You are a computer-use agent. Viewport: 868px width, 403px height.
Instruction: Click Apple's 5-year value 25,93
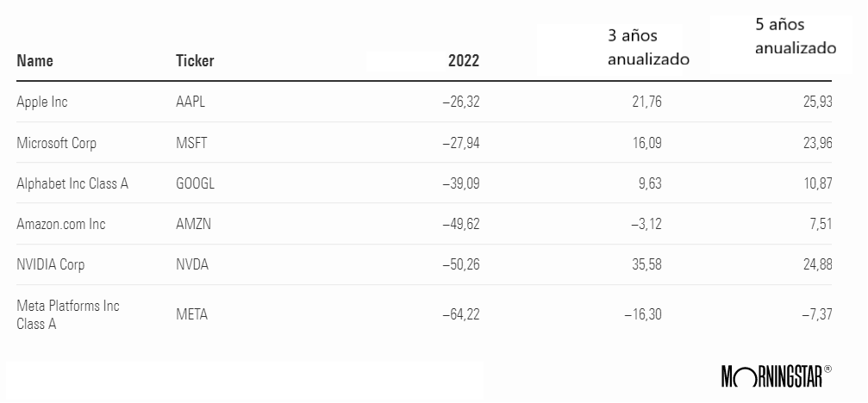click(815, 102)
